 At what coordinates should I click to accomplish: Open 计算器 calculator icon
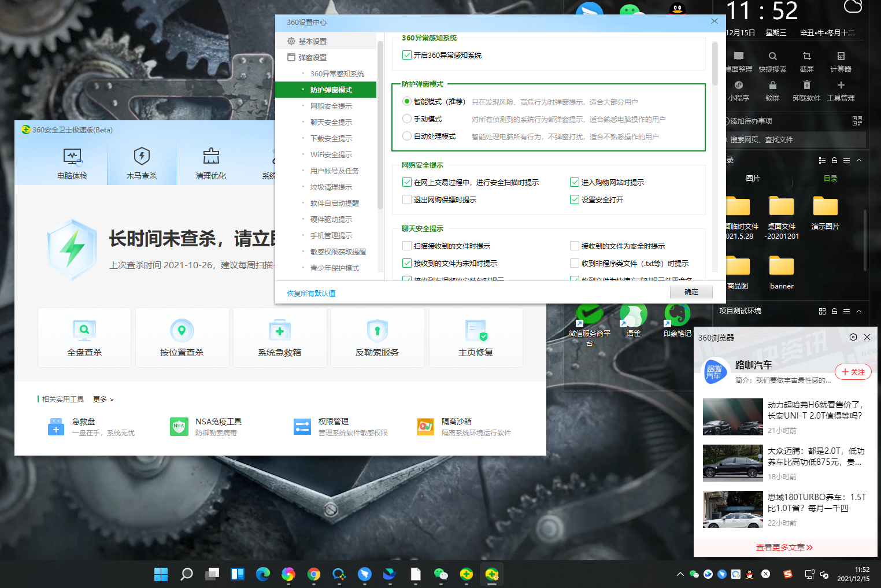pos(841,56)
